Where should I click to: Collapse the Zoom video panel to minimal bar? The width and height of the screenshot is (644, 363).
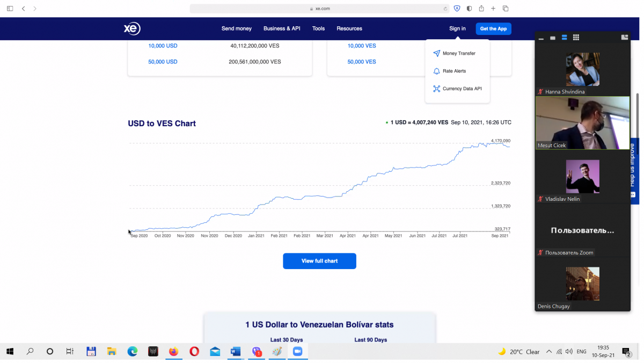[x=541, y=38]
